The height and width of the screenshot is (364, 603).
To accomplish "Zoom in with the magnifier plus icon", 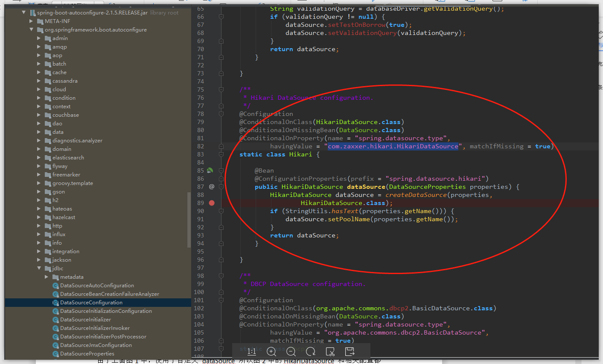I will 271,351.
